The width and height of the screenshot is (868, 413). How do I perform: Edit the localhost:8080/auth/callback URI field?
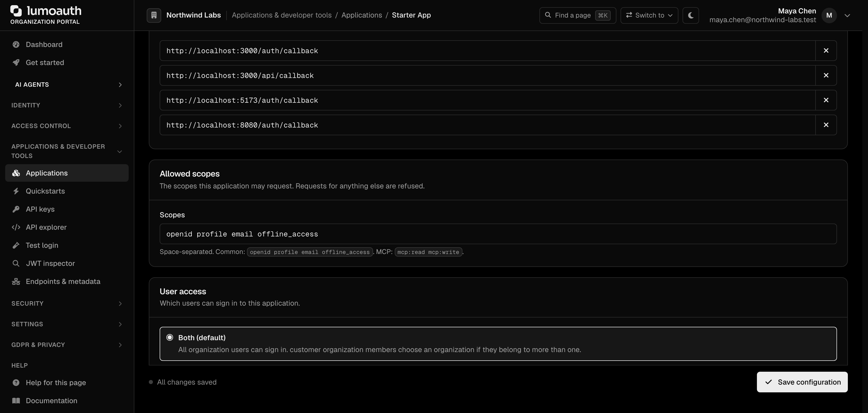[487, 125]
